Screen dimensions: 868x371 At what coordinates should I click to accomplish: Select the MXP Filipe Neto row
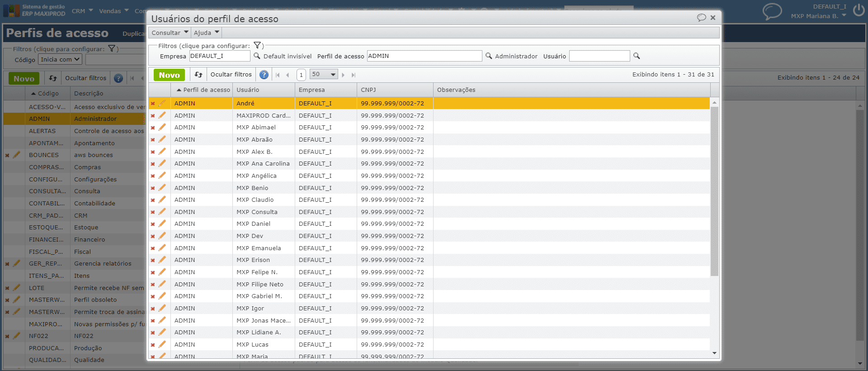pos(429,284)
